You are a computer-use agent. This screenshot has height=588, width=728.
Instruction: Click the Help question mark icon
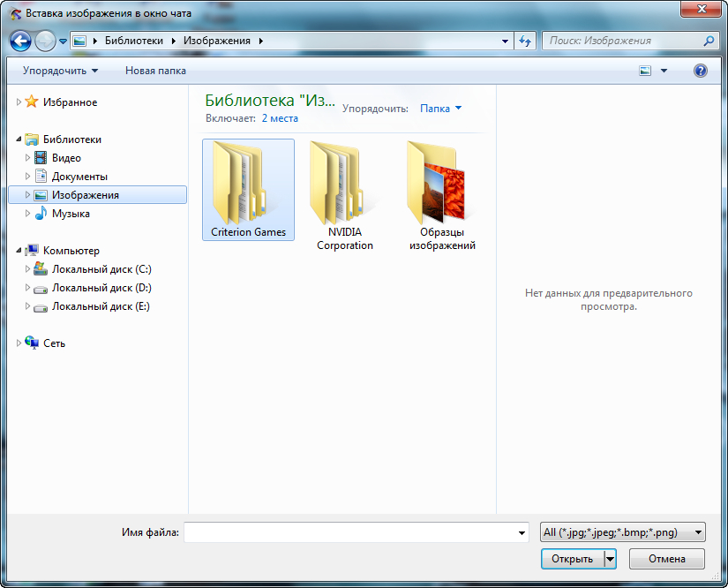[701, 71]
